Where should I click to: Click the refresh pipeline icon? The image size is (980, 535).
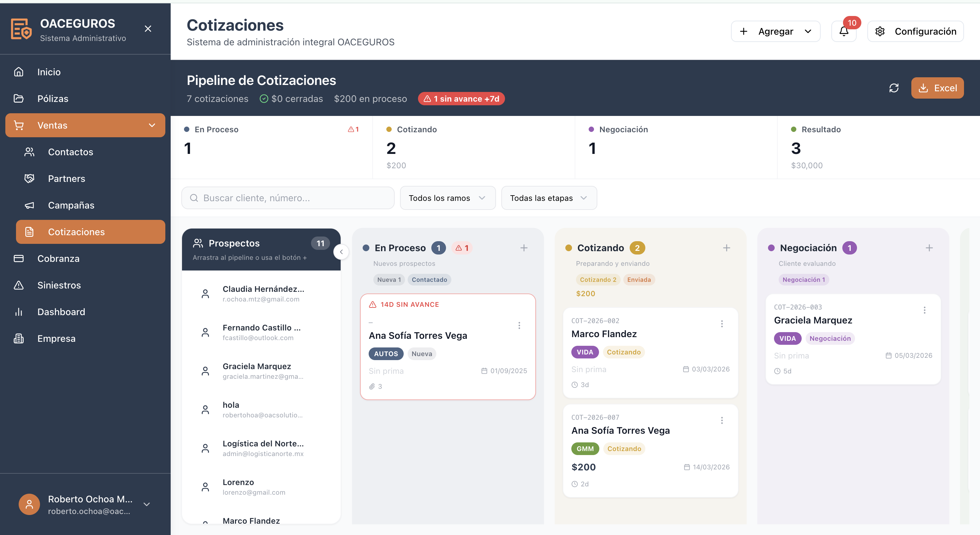tap(894, 88)
